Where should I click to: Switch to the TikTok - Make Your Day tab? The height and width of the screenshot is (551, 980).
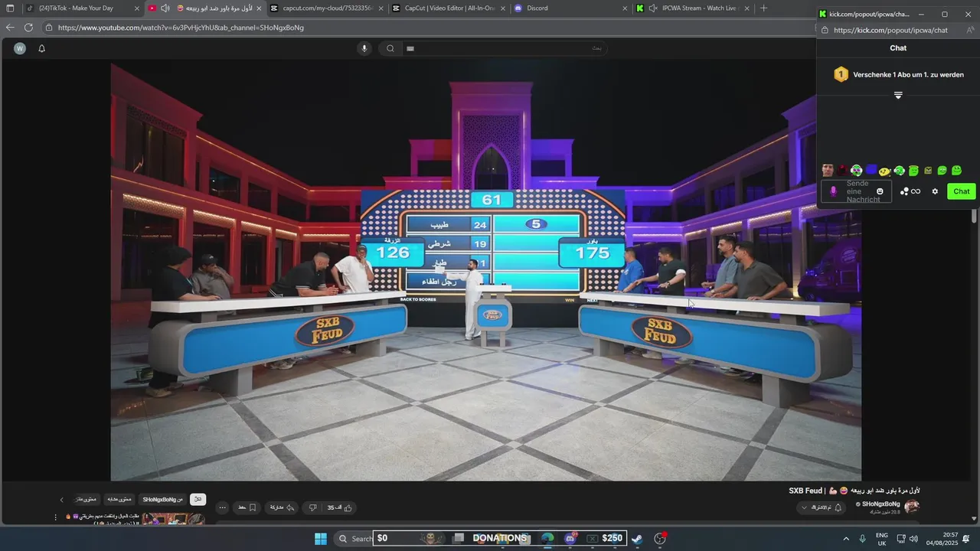81,8
